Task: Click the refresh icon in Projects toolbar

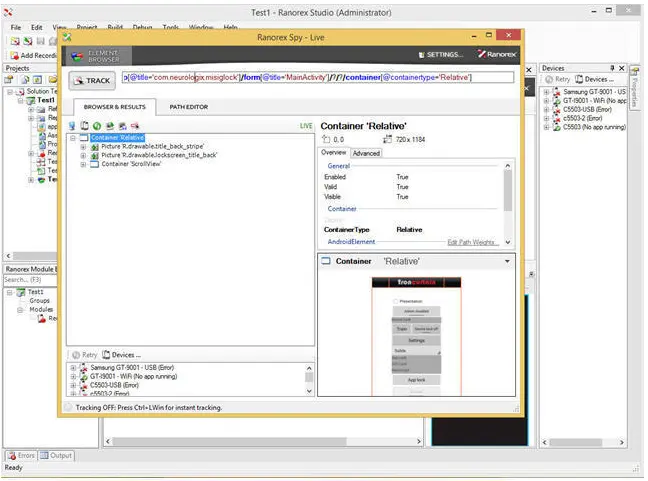Action: click(25, 79)
